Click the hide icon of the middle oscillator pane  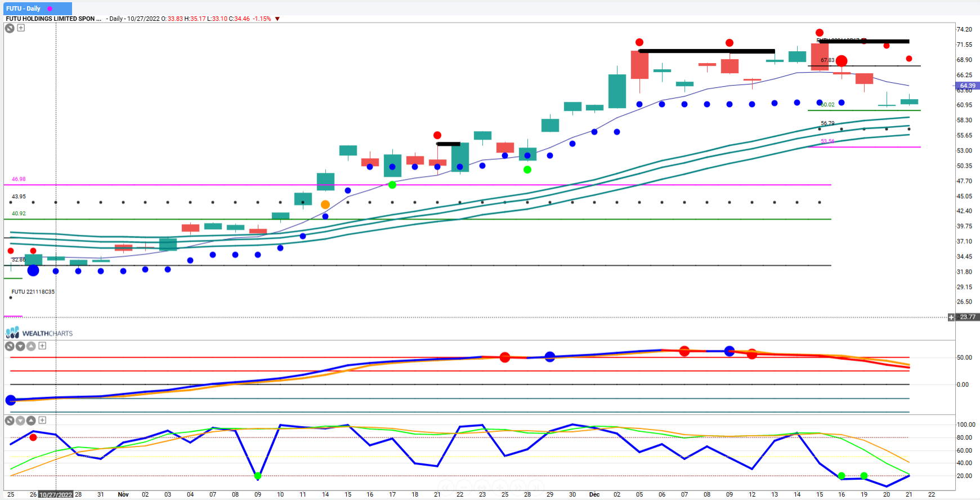click(10, 346)
